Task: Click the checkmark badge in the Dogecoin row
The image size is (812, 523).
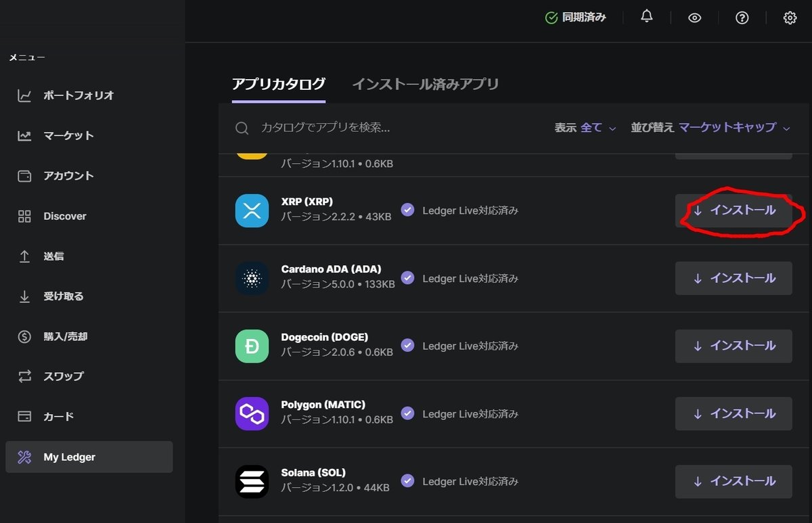Action: coord(407,346)
